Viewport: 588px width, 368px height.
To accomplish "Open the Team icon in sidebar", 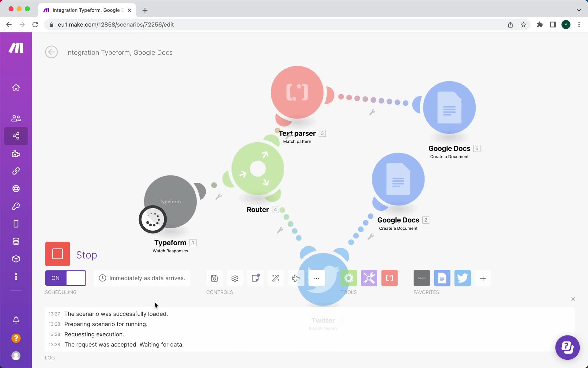I will click(16, 118).
